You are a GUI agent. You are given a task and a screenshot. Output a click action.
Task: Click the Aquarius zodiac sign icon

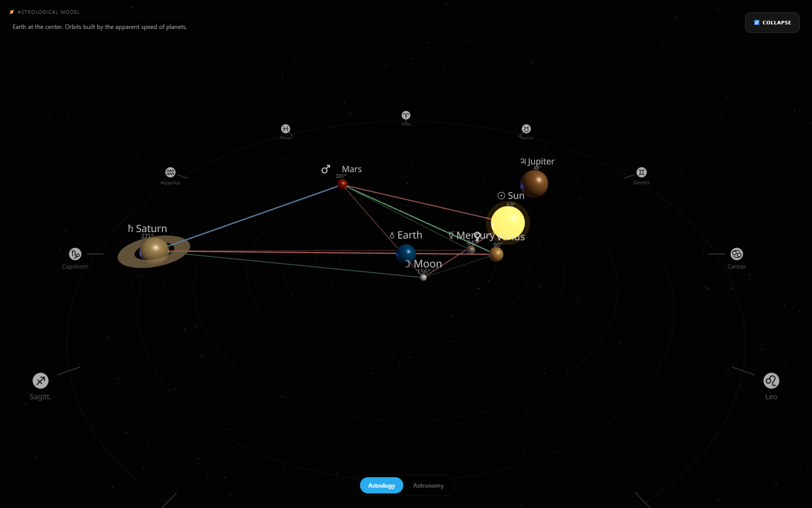(170, 172)
